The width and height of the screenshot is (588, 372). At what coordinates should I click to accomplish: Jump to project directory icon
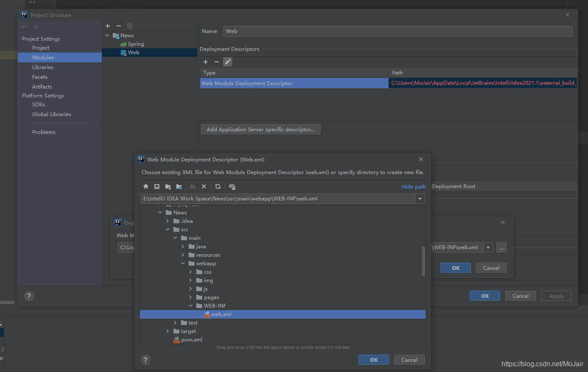coord(168,186)
